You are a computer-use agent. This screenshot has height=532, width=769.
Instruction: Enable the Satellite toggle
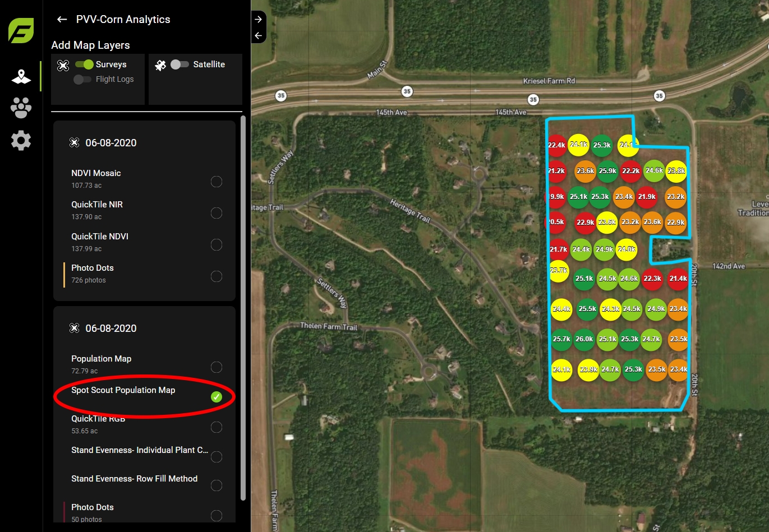[x=179, y=64]
